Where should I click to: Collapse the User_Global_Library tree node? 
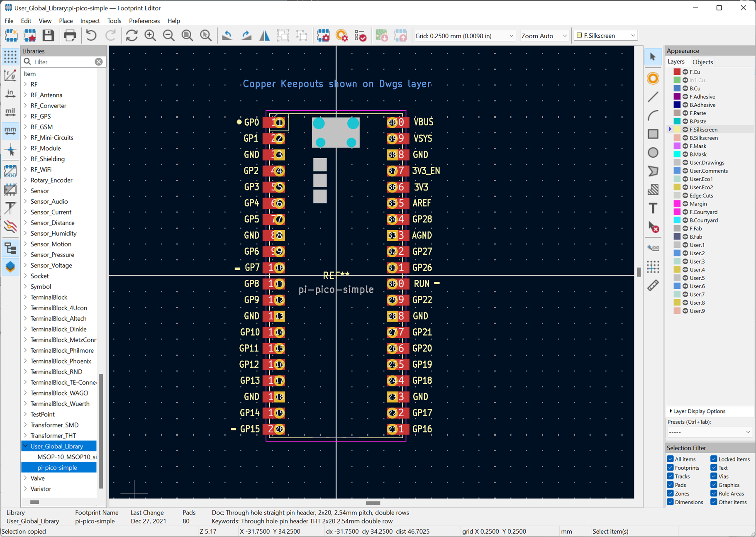(x=25, y=446)
